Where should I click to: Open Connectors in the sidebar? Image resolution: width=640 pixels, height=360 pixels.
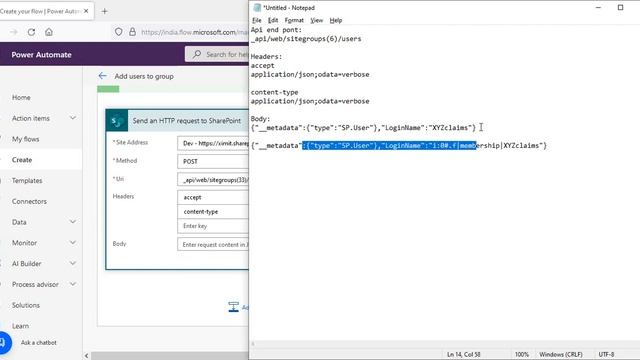pyautogui.click(x=29, y=201)
